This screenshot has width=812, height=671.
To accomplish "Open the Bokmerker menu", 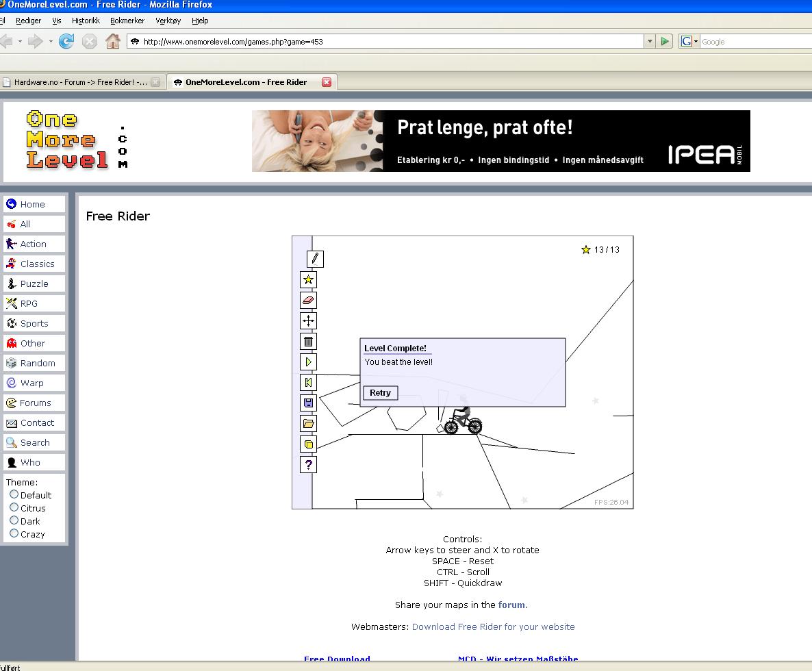I will (x=127, y=21).
